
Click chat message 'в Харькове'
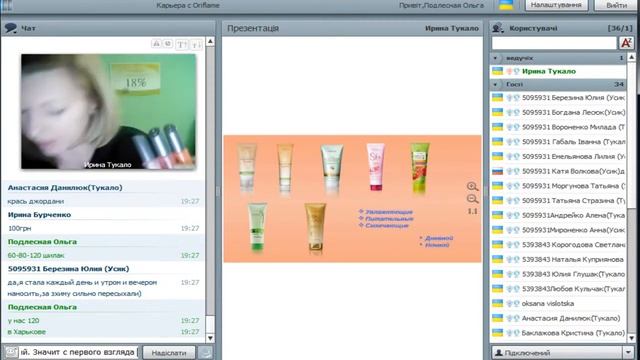click(27, 332)
